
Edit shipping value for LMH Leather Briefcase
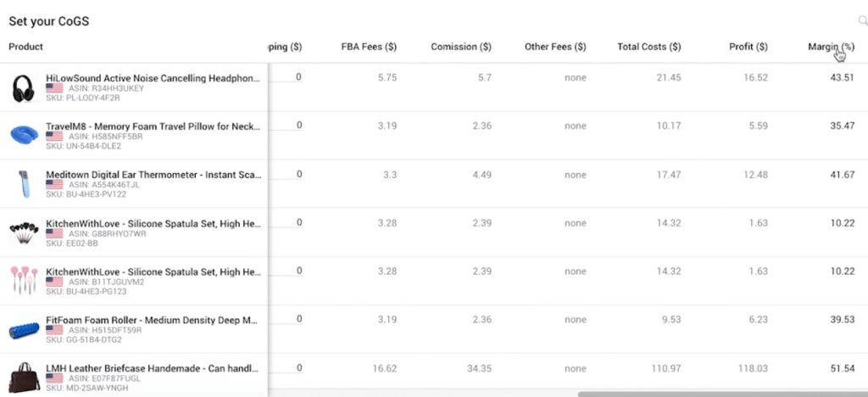click(287, 368)
